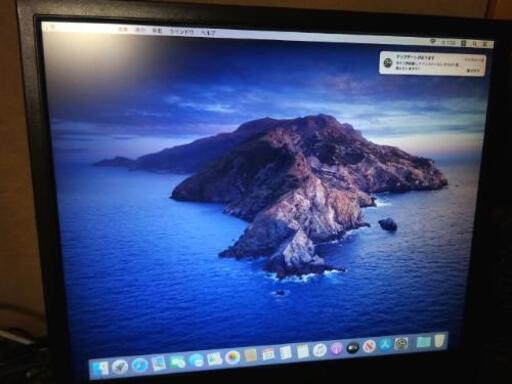The height and width of the screenshot is (384, 512).
Task: Open the Photos pinwheel icon in Dock
Action: tap(232, 358)
